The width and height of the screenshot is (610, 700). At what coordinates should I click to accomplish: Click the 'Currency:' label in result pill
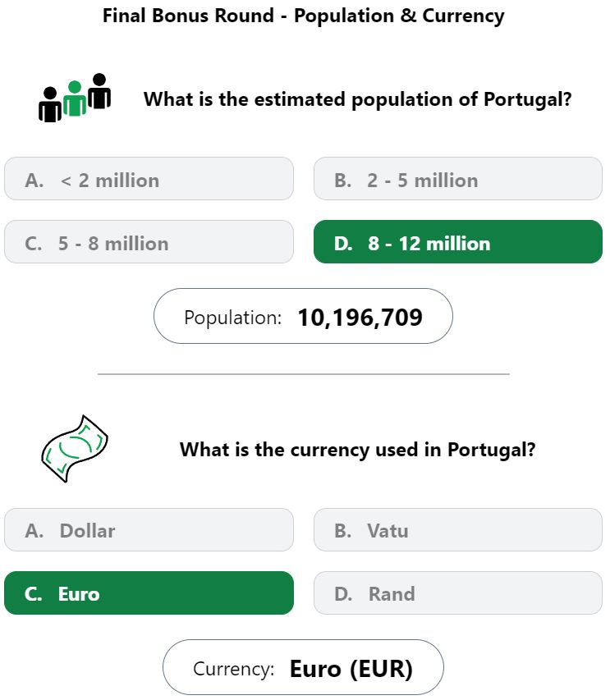(x=233, y=669)
